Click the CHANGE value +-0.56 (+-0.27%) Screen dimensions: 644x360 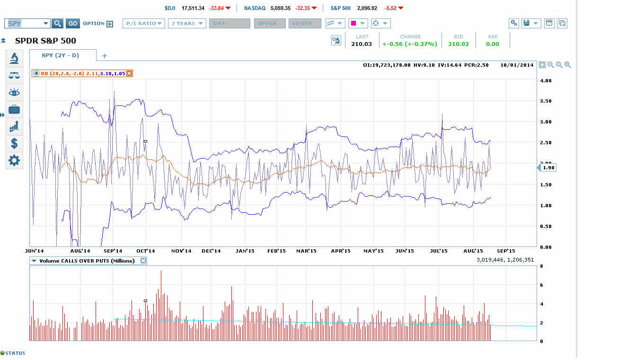pos(410,44)
